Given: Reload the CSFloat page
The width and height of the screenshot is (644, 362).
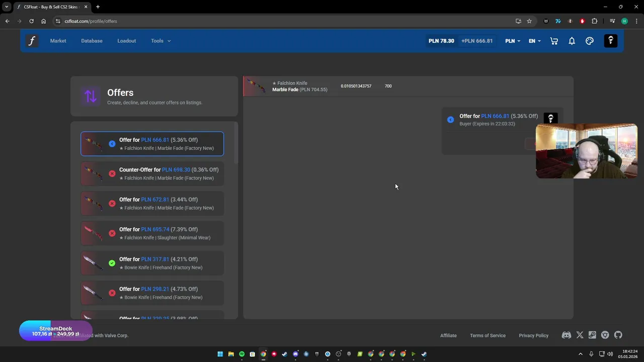Looking at the screenshot, I should 31,21.
